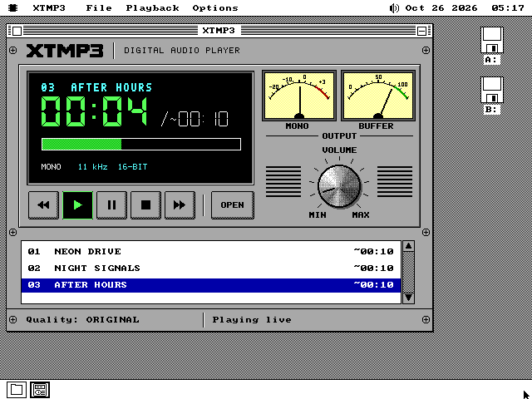
Task: Click the green Play button
Action: click(x=77, y=205)
